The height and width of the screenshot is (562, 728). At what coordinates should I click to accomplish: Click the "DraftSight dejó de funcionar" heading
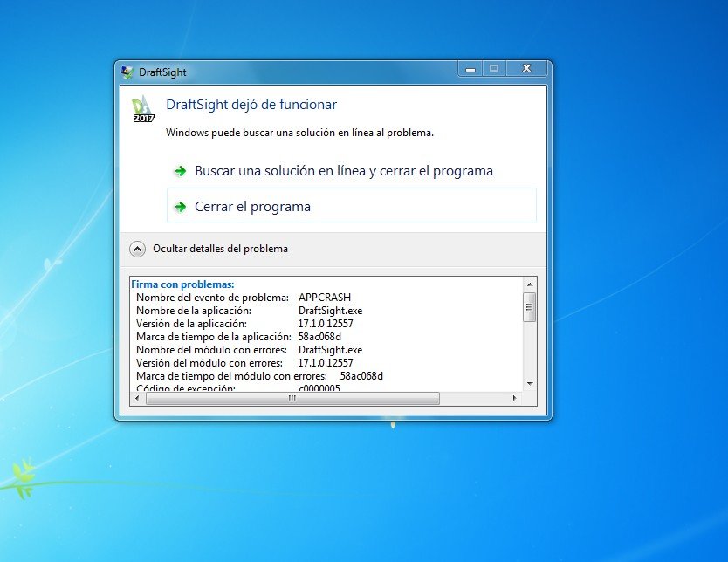tap(251, 105)
